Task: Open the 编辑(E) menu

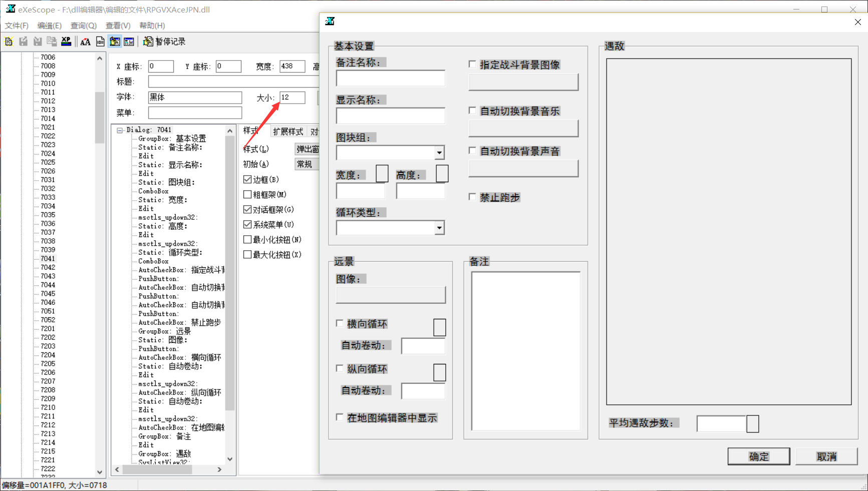Action: 49,26
